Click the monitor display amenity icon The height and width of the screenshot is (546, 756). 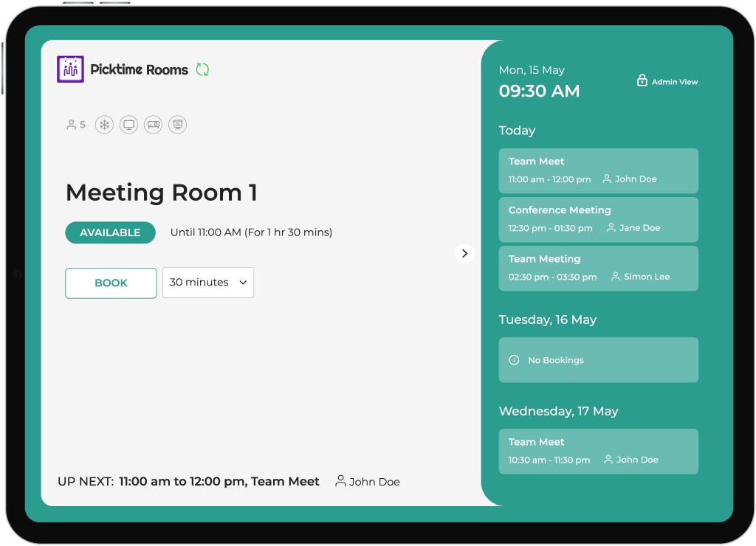128,125
